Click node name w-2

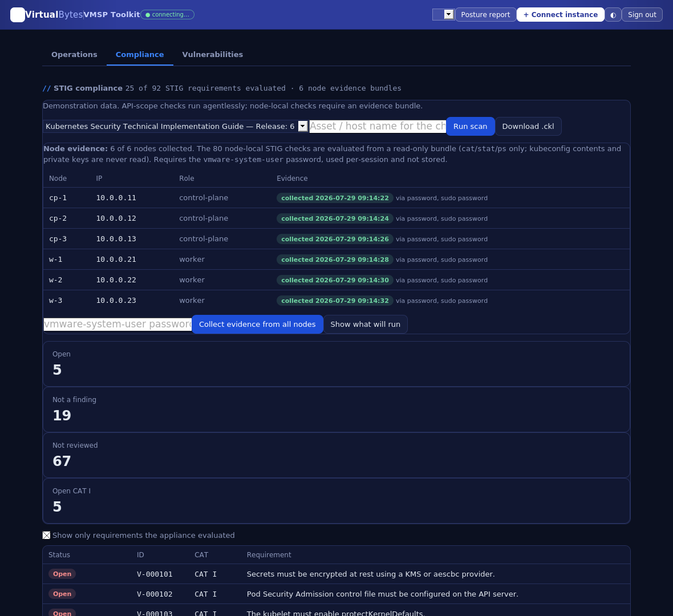pos(55,280)
